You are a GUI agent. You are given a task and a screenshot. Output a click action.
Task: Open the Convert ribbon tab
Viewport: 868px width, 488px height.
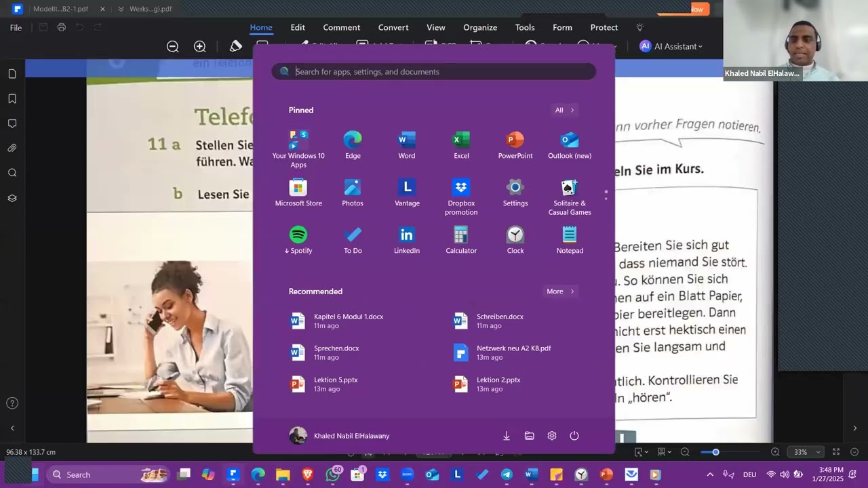(393, 28)
